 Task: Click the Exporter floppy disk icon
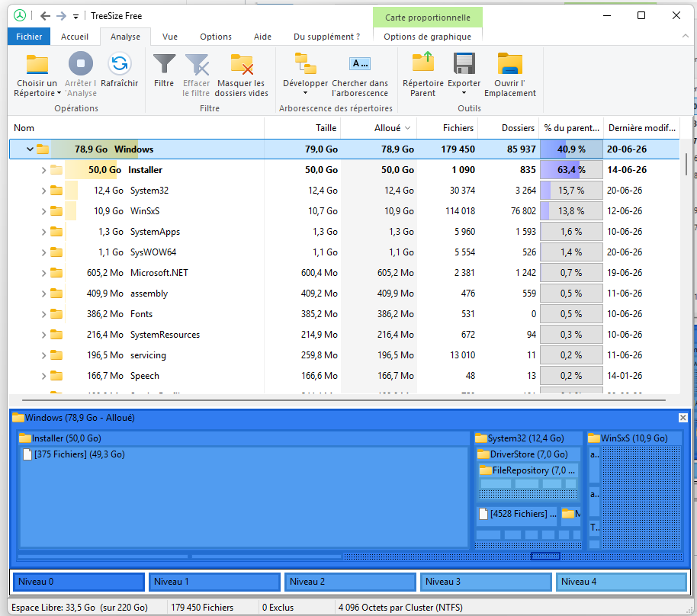click(x=464, y=63)
